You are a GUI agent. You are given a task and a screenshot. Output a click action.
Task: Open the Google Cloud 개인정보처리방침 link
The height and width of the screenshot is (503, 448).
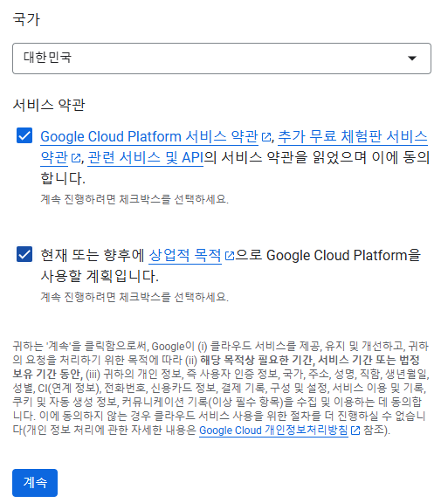coord(273,430)
